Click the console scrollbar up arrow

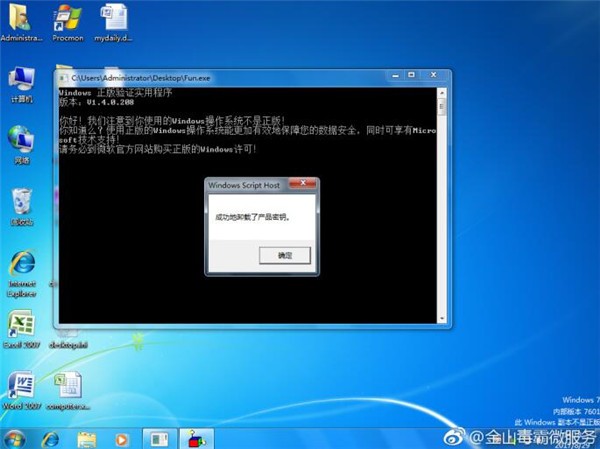(442, 92)
